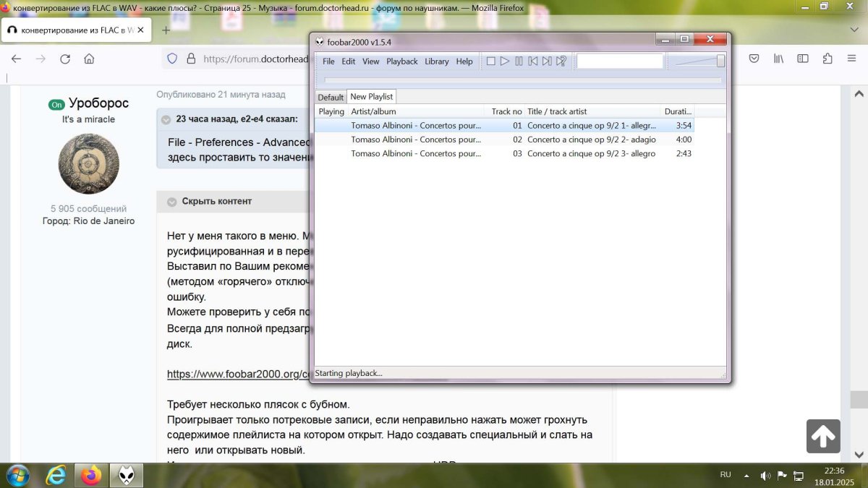868x488 pixels.
Task: Sort by Title / track artist header
Action: click(x=592, y=111)
